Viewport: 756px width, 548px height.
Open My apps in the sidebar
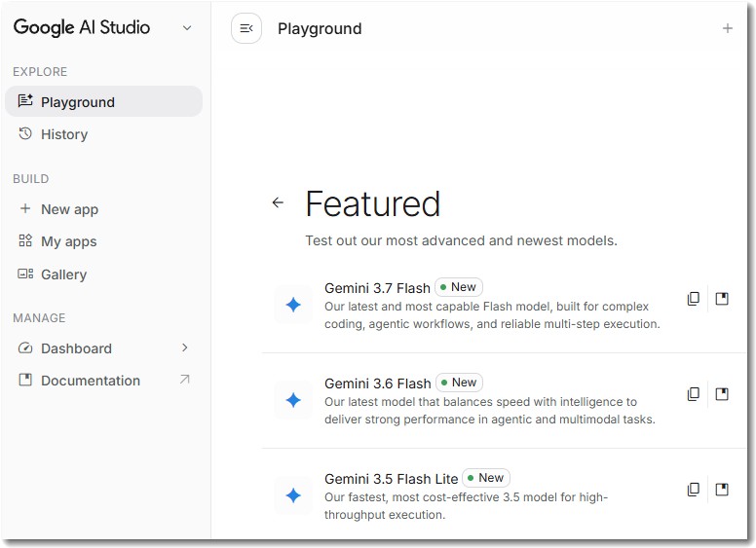click(x=103, y=240)
